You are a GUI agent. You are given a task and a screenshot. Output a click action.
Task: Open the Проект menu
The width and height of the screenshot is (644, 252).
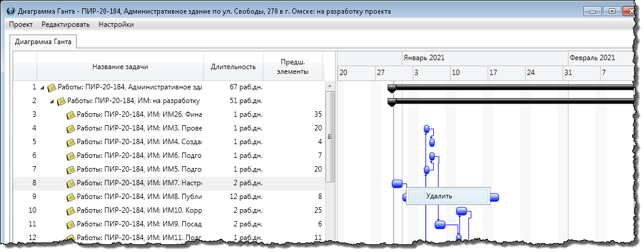tap(21, 24)
